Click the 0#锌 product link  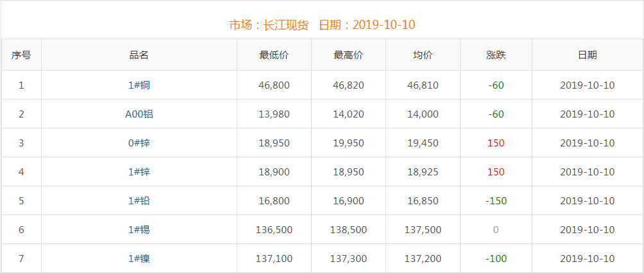point(139,143)
